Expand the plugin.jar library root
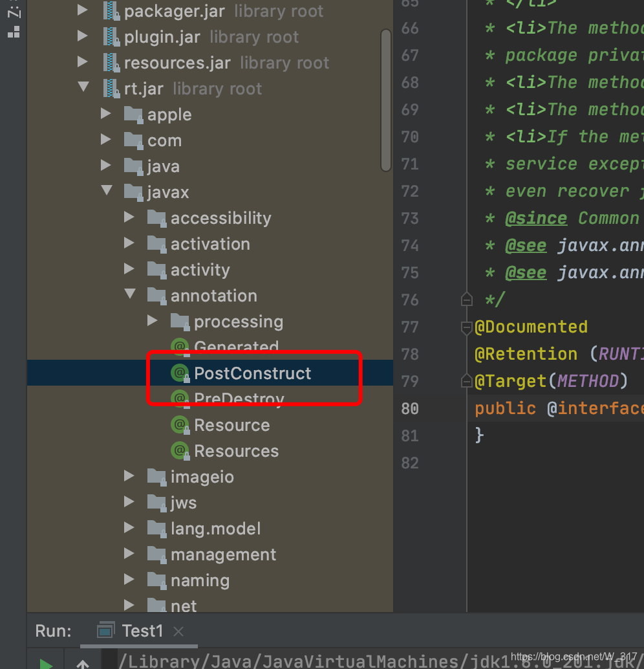The height and width of the screenshot is (669, 644). [83, 36]
